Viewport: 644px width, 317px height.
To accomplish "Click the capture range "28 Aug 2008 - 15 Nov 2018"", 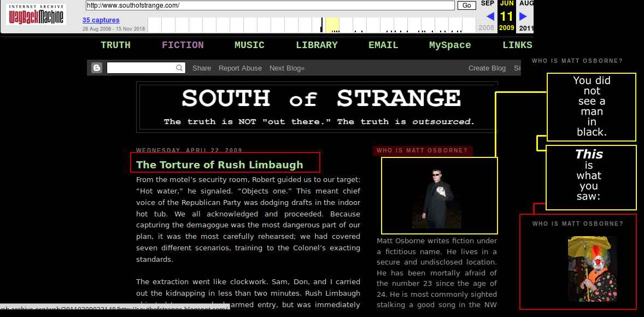I will [113, 29].
